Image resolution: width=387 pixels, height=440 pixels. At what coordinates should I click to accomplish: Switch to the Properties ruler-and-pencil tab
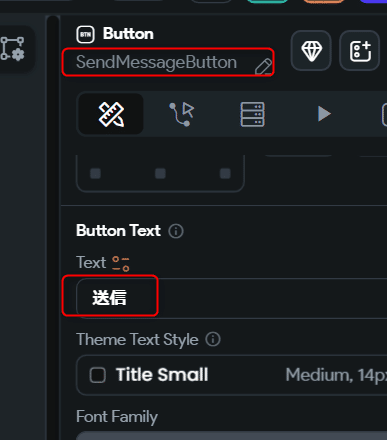pos(111,114)
